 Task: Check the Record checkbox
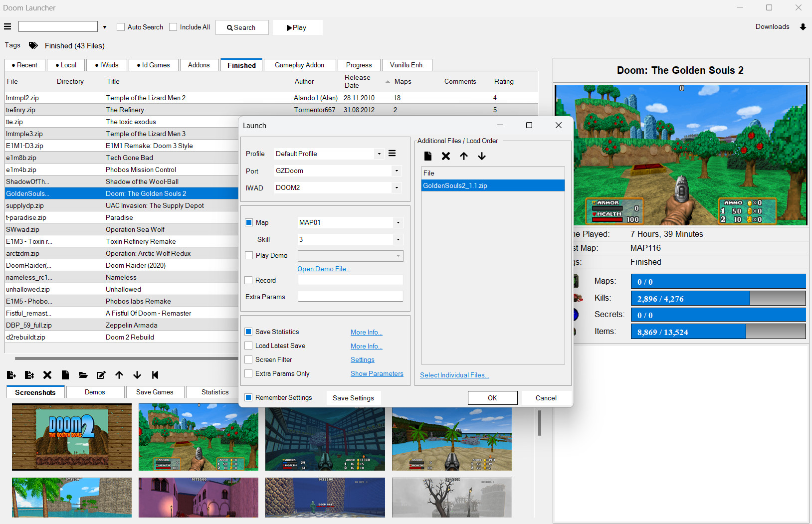(x=248, y=280)
